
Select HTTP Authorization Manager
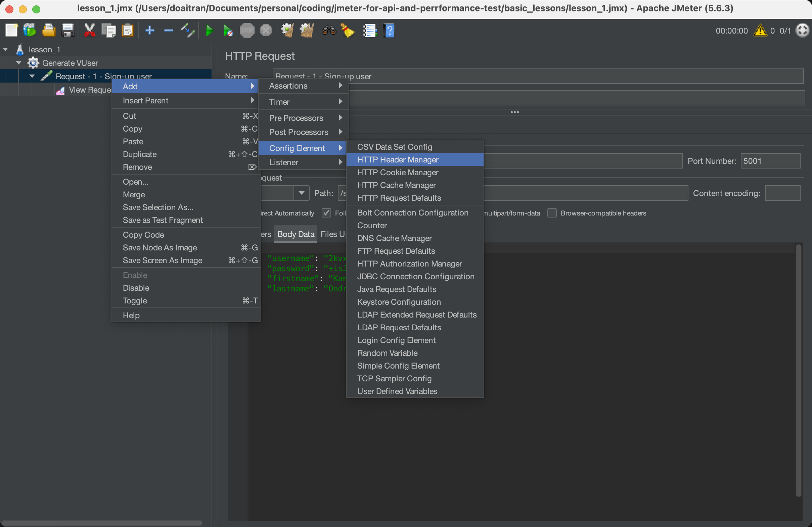(x=415, y=264)
